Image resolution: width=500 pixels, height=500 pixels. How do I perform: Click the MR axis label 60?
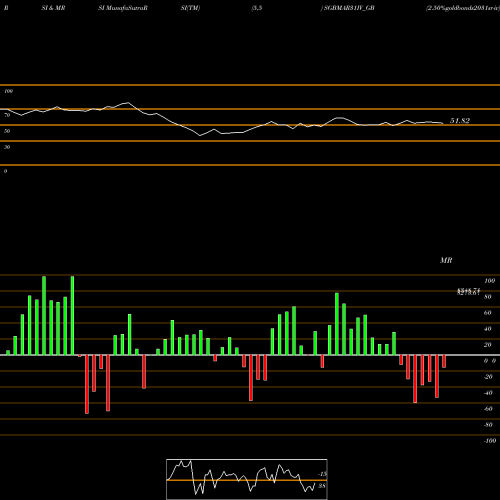pos(488,313)
